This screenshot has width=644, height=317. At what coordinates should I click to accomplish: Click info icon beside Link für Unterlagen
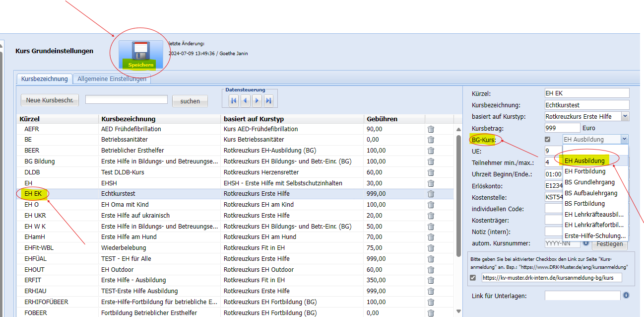626,295
